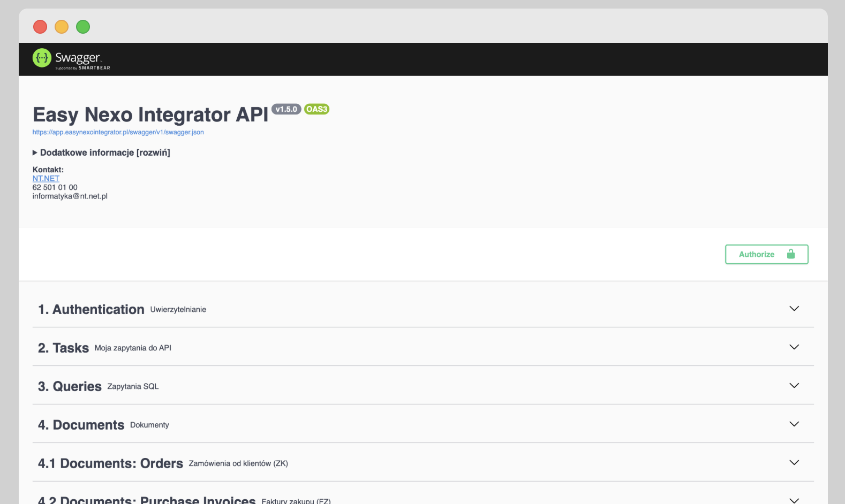Viewport: 845px width, 504px height.
Task: Click the Kontakt: label
Action: point(48,170)
